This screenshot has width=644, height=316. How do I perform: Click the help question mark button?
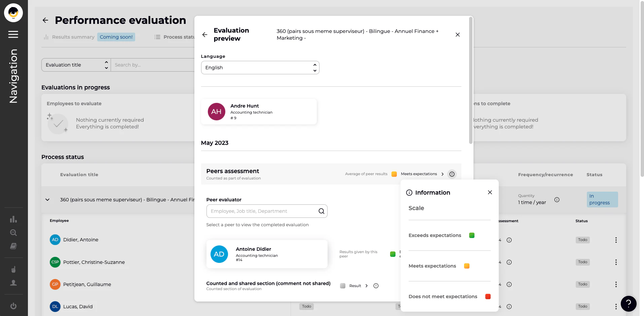point(628,304)
